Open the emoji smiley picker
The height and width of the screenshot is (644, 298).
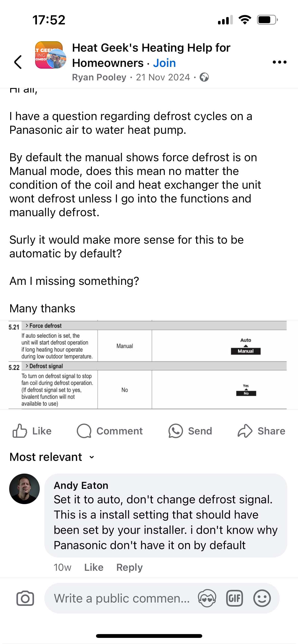(x=262, y=598)
